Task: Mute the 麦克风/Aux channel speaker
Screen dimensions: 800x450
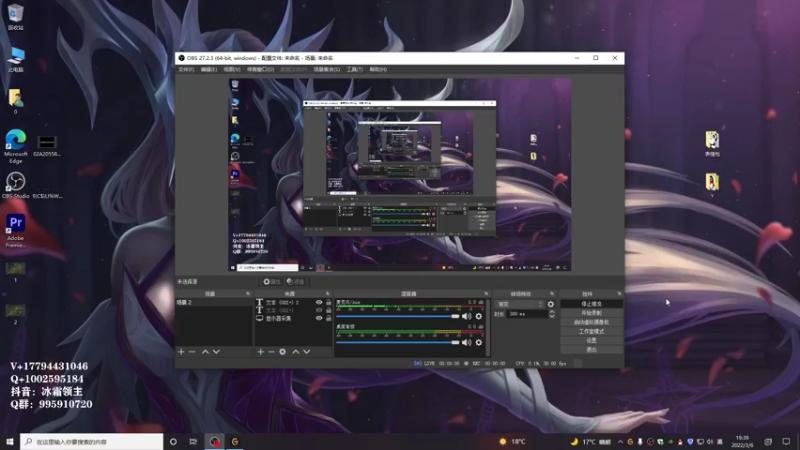Action: (466, 316)
